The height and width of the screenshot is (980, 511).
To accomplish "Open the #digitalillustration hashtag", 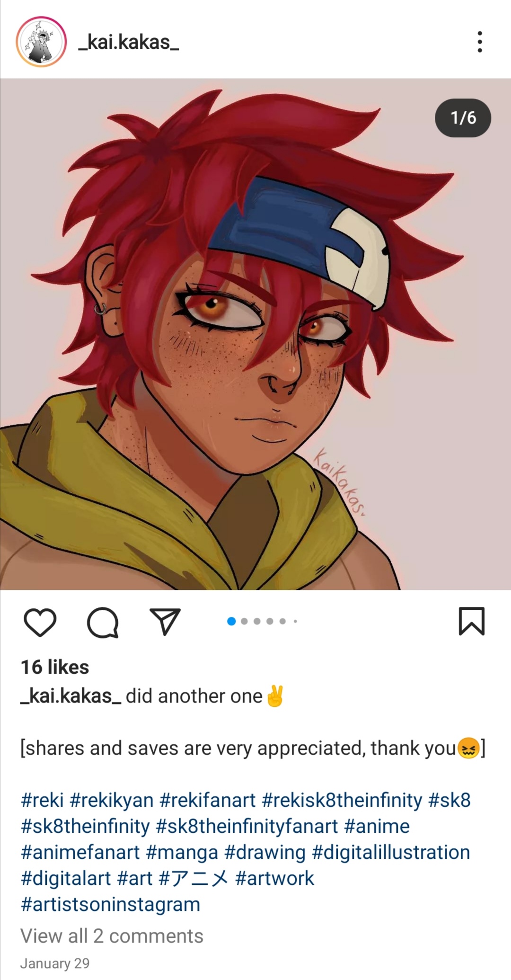I will 391,852.
